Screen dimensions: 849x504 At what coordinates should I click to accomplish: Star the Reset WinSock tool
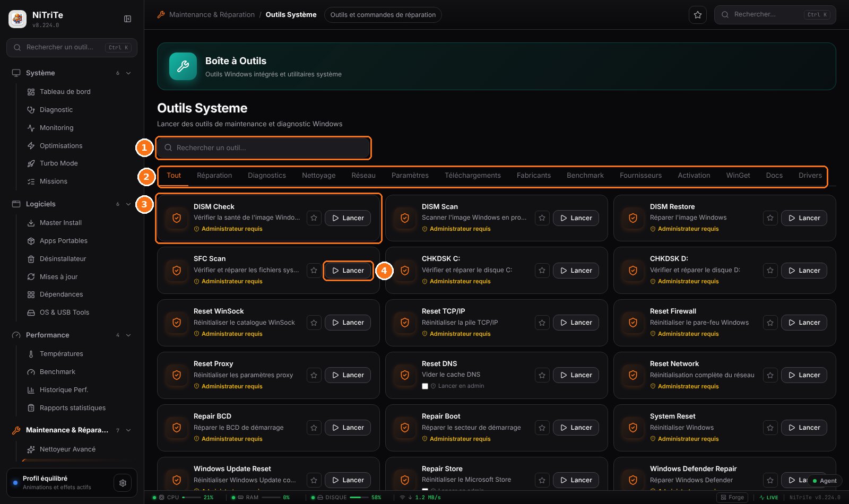tap(314, 323)
